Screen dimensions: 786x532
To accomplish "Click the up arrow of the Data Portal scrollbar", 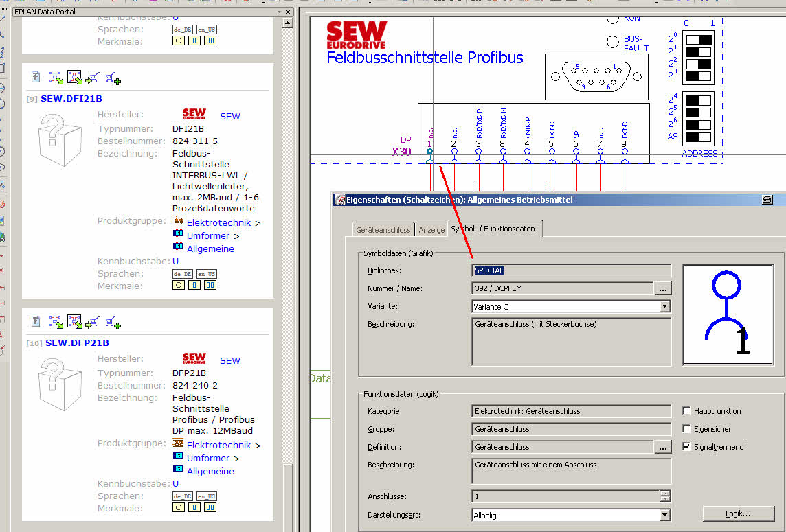I will [x=288, y=23].
